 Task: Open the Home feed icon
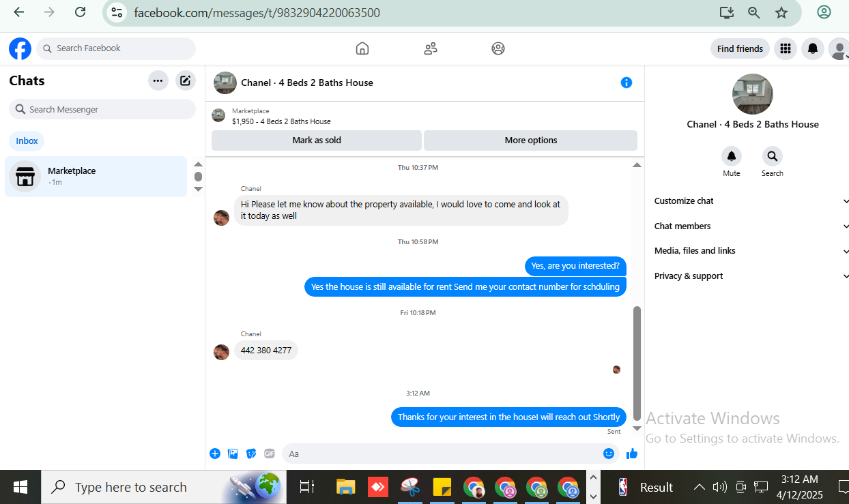[362, 48]
